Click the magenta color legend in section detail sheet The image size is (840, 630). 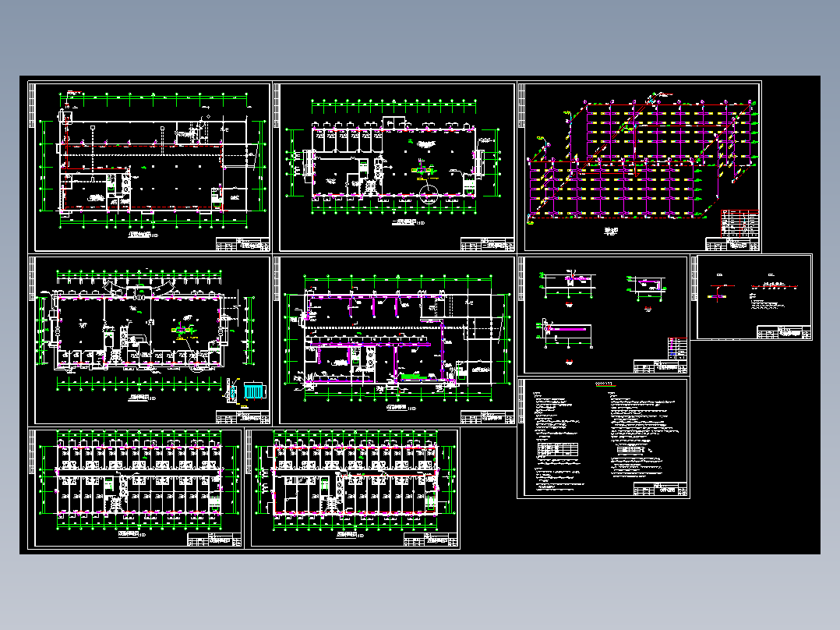(x=677, y=349)
